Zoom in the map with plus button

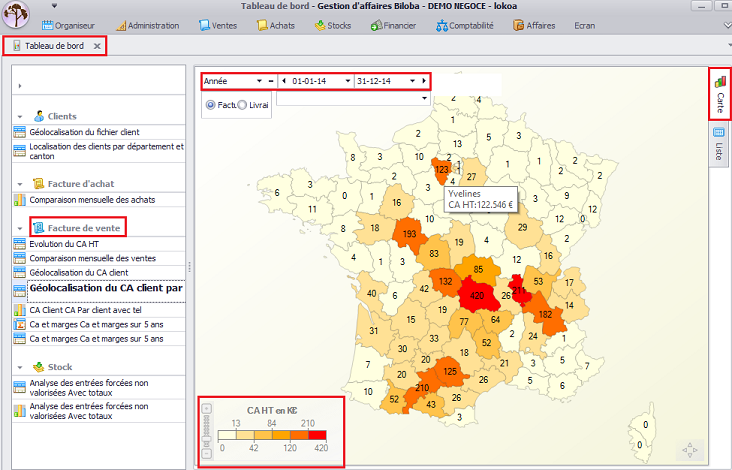(206, 408)
